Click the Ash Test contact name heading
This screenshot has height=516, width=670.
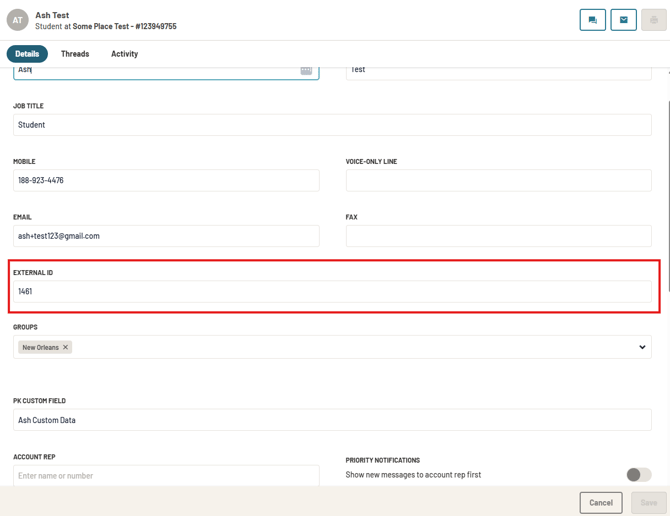pos(52,15)
